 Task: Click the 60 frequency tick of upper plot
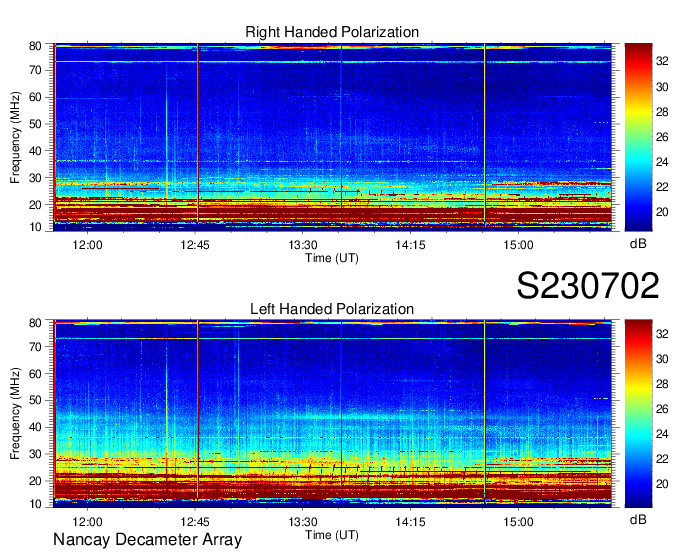tap(35, 97)
